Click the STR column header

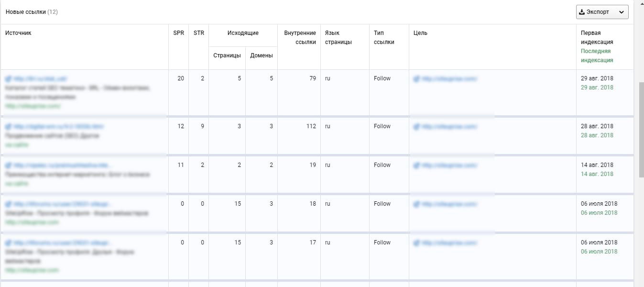tap(199, 33)
